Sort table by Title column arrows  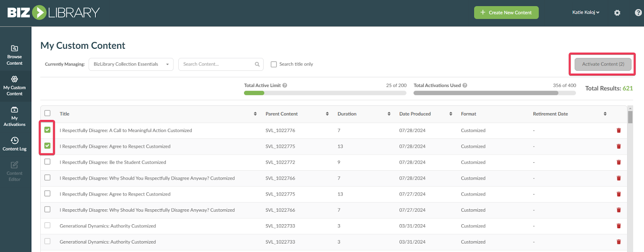tap(255, 114)
